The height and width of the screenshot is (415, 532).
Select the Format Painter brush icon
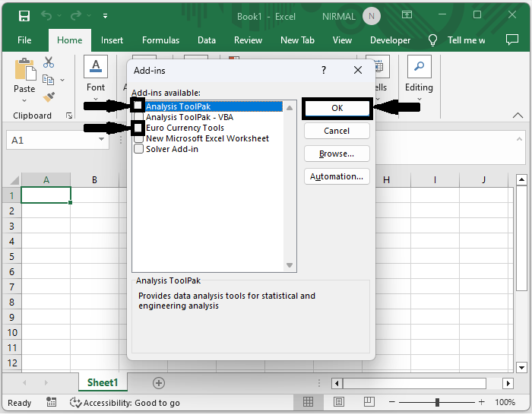pyautogui.click(x=49, y=97)
